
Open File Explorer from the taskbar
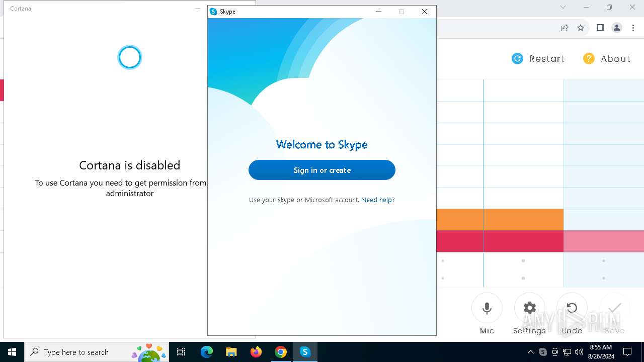(231, 352)
